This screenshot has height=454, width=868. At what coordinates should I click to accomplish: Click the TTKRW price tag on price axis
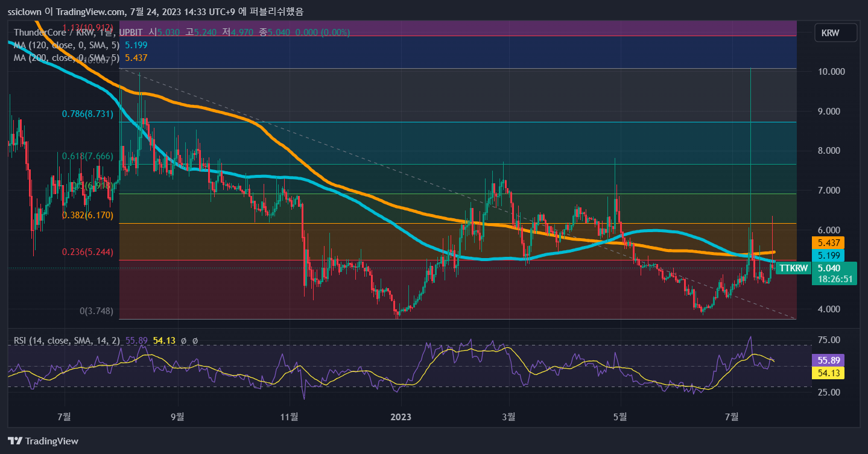tap(793, 268)
